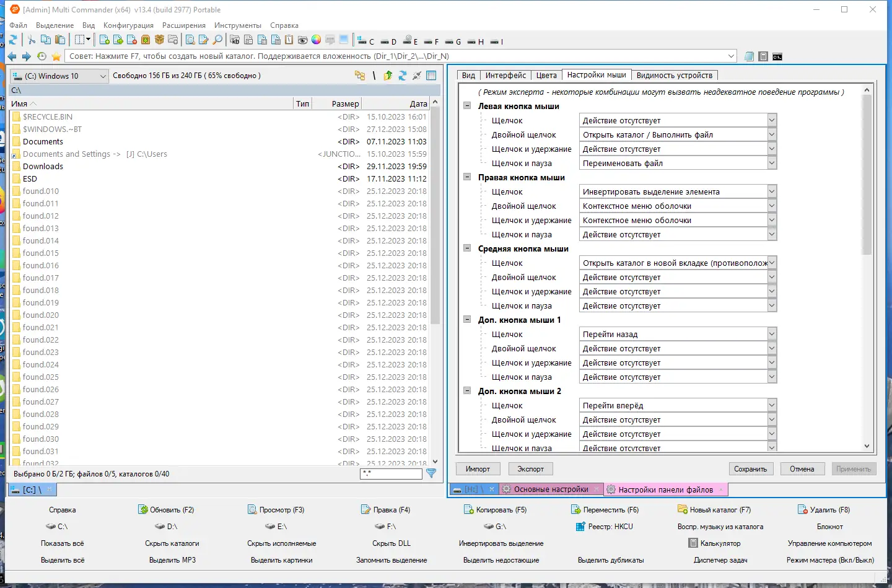Save settings with 'Сохранить'
This screenshot has height=588, width=892.
751,469
